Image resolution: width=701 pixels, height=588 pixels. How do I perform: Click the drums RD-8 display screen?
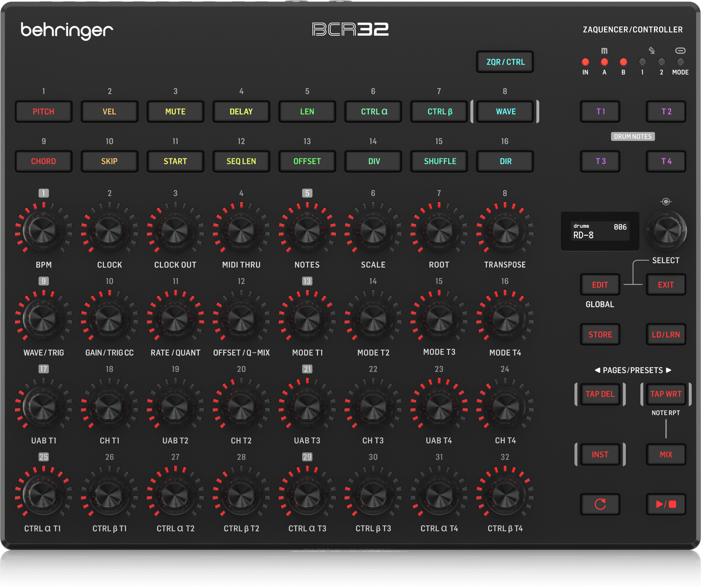600,231
